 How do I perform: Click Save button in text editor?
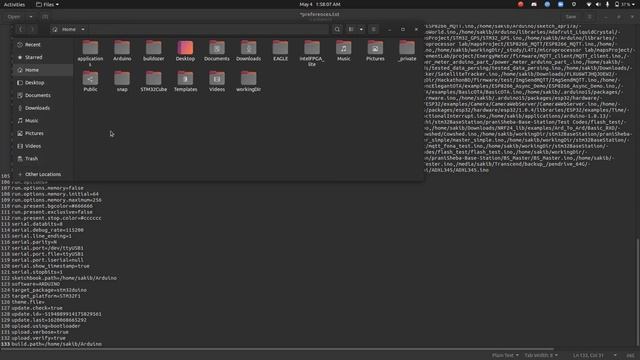(x=571, y=17)
